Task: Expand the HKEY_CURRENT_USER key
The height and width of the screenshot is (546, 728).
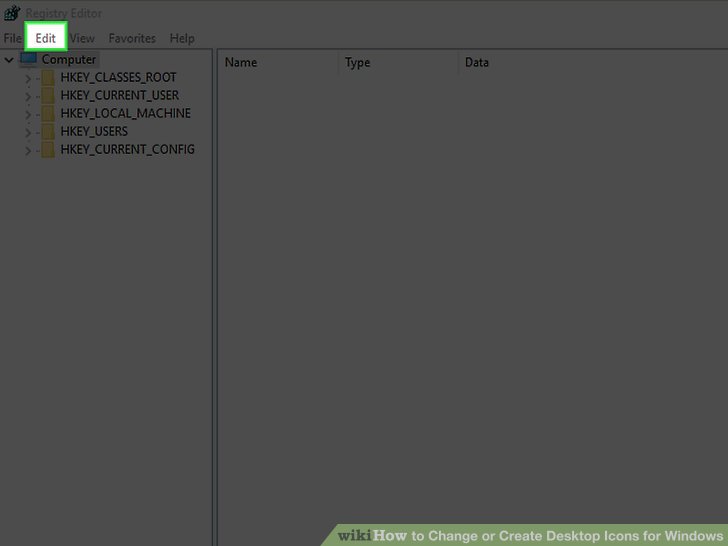Action: pos(28,97)
